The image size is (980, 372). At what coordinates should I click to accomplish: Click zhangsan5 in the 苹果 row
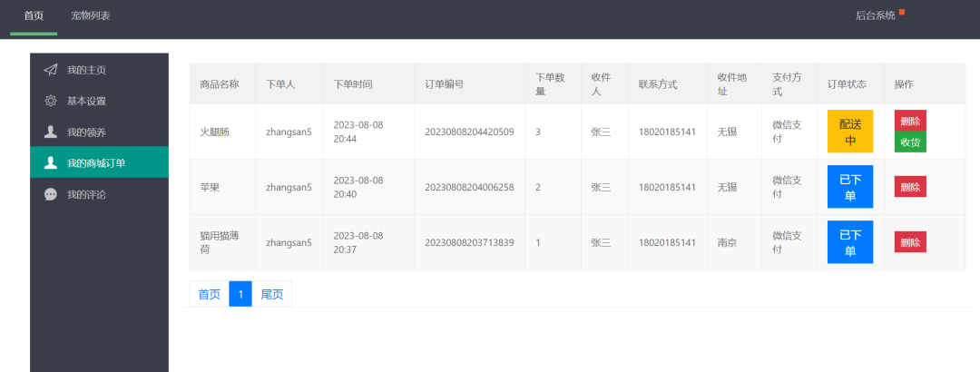tap(289, 187)
